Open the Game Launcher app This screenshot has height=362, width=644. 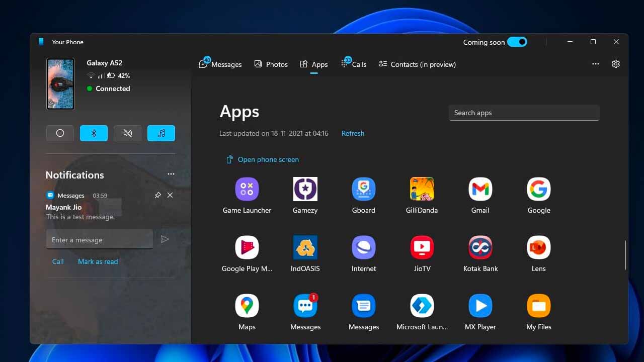point(247,190)
